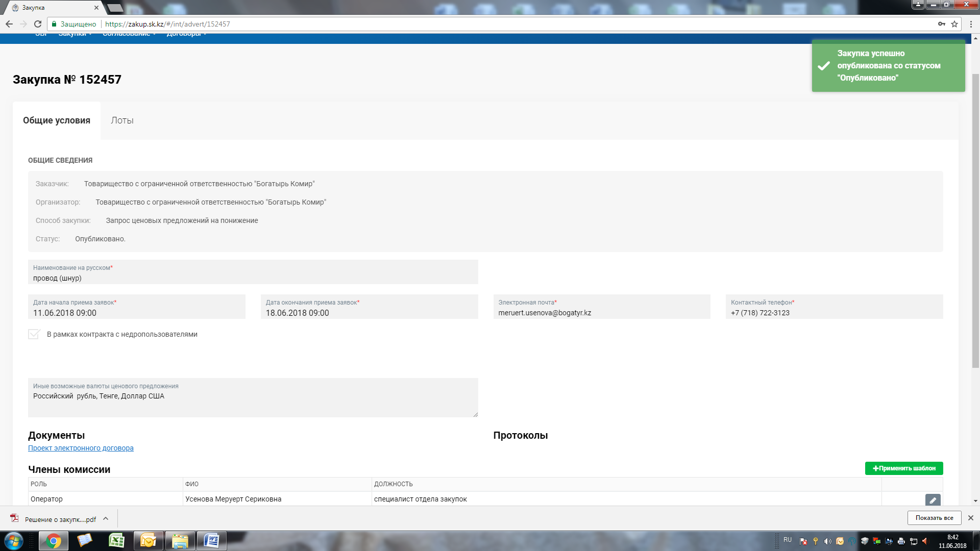Click the PDF file icon in downloads bar
Image resolution: width=980 pixels, height=551 pixels.
click(x=15, y=518)
